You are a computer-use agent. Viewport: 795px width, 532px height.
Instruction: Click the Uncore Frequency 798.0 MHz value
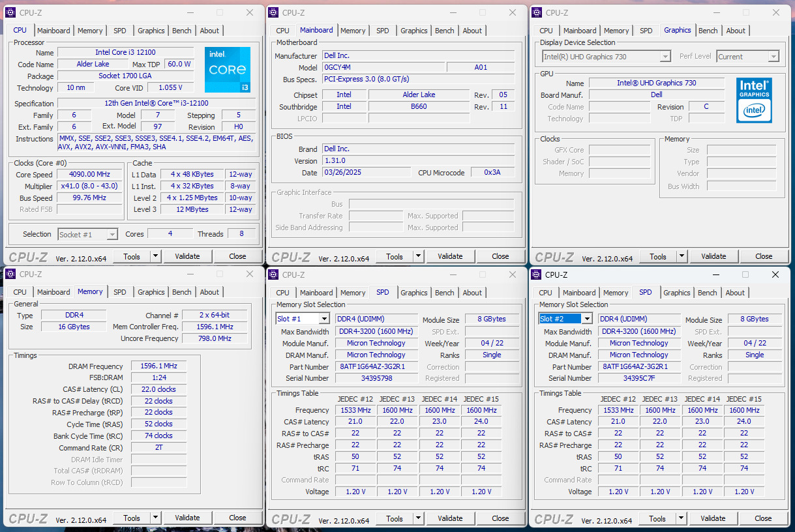(x=215, y=338)
